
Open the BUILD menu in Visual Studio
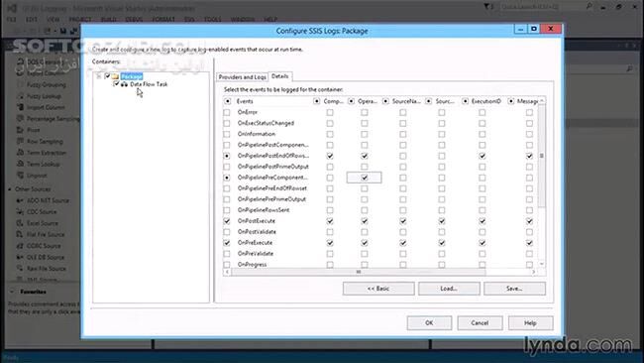tap(108, 19)
